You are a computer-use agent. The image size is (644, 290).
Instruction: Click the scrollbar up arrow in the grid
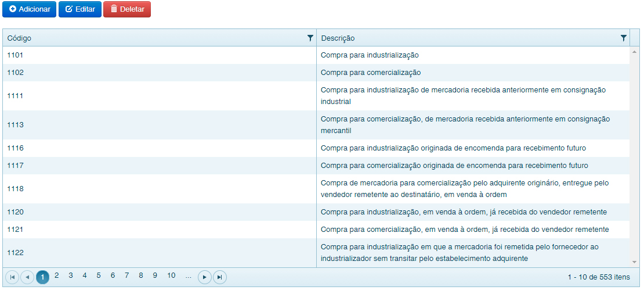(634, 51)
